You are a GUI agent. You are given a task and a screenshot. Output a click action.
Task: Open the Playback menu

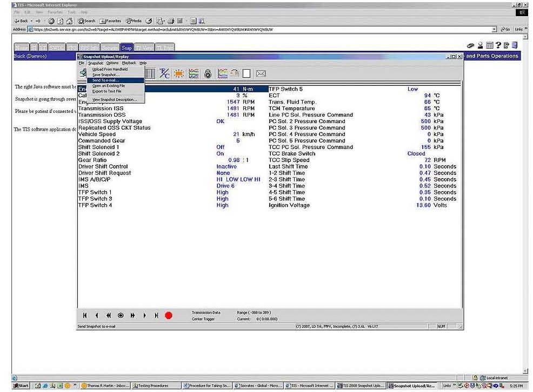[129, 63]
